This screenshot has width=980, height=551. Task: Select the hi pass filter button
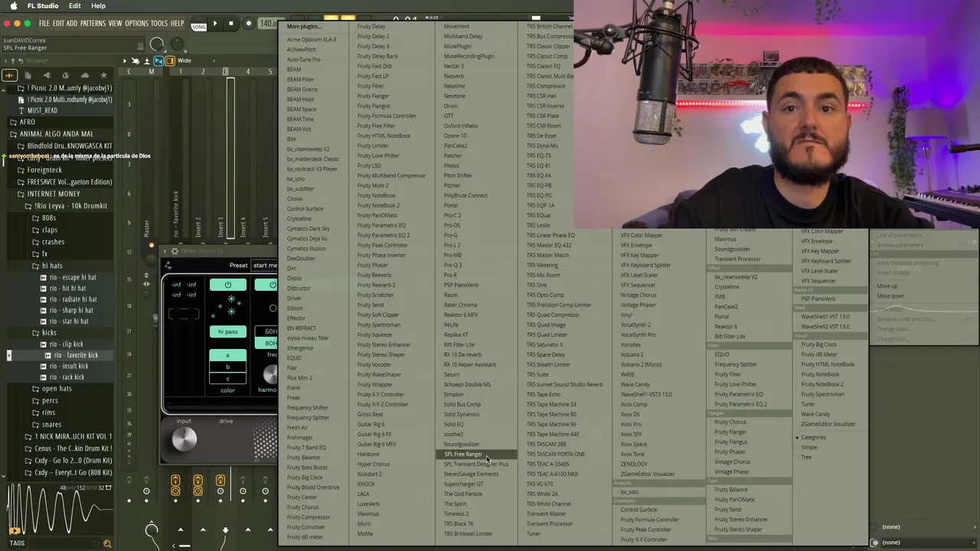tap(227, 331)
